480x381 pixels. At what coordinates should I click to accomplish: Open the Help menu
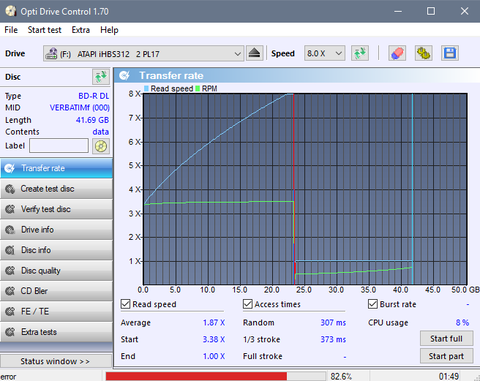tap(109, 30)
